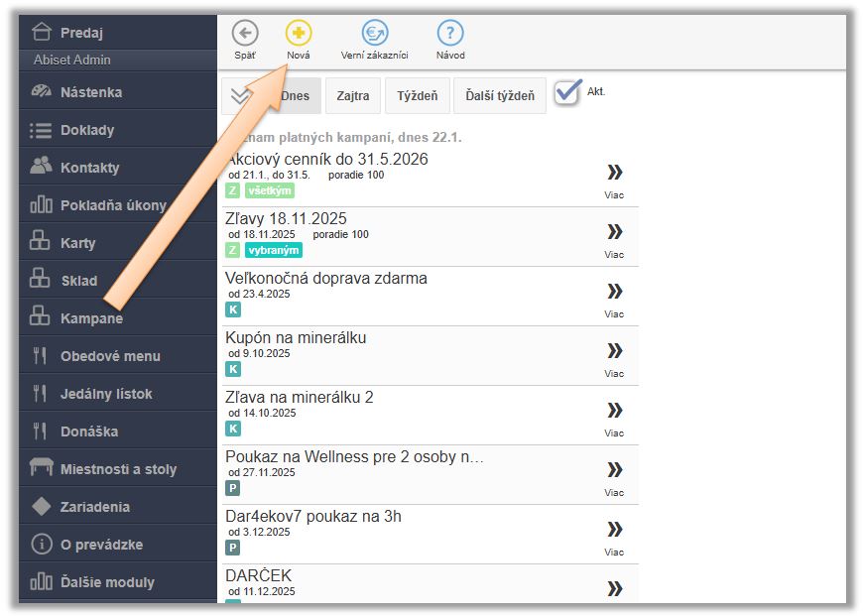Open Zariadenia in the sidebar
Screen dimensions: 863x616
tap(94, 507)
